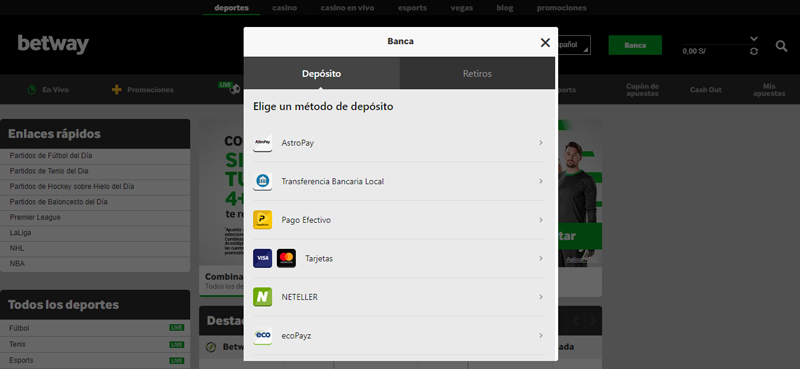Switch to the Retiros tab
This screenshot has width=800, height=369.
click(477, 73)
